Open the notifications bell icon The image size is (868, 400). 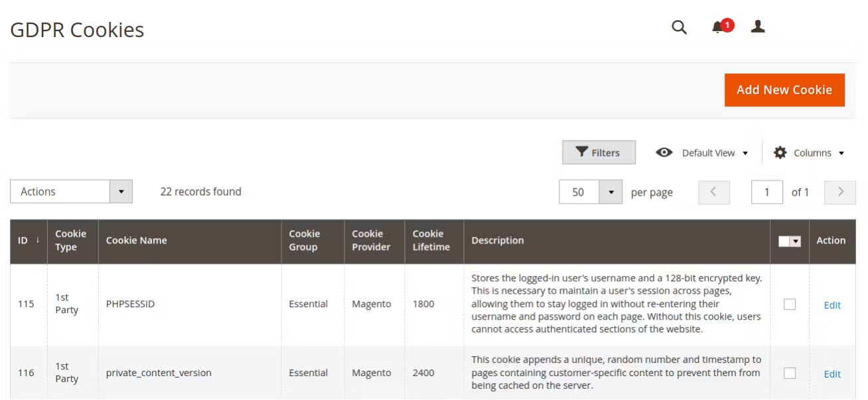717,28
